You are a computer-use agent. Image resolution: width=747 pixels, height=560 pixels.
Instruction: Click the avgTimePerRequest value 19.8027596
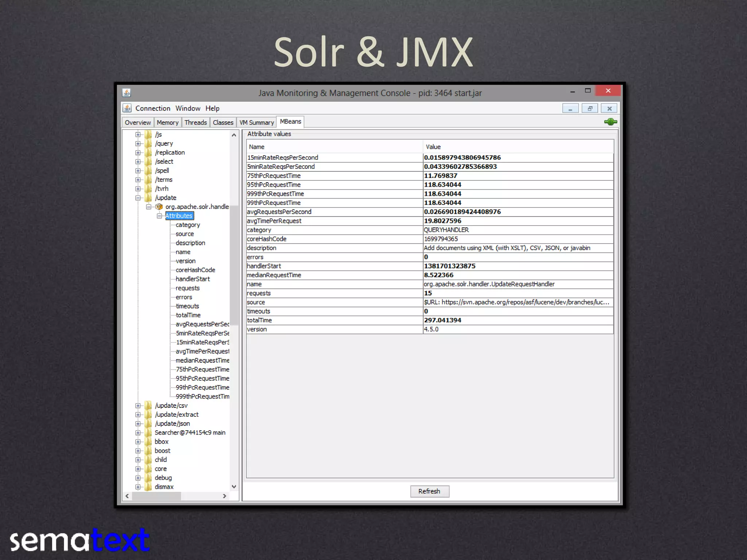518,221
